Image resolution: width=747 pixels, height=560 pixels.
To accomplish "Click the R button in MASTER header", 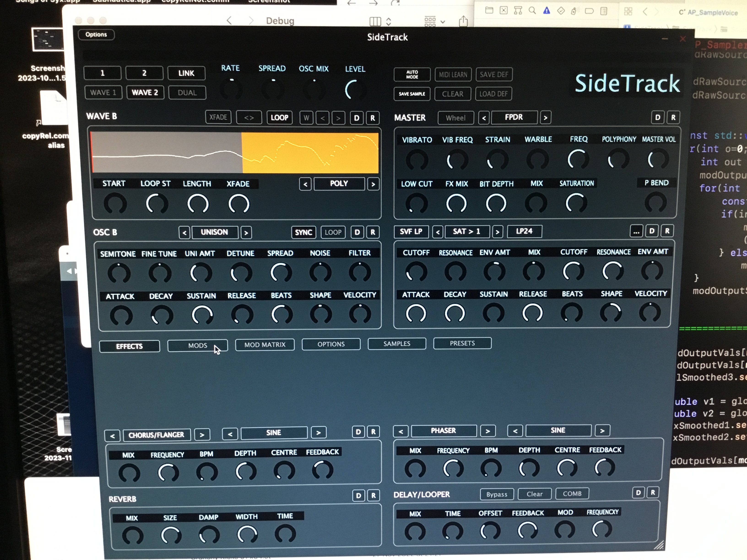I will [673, 118].
